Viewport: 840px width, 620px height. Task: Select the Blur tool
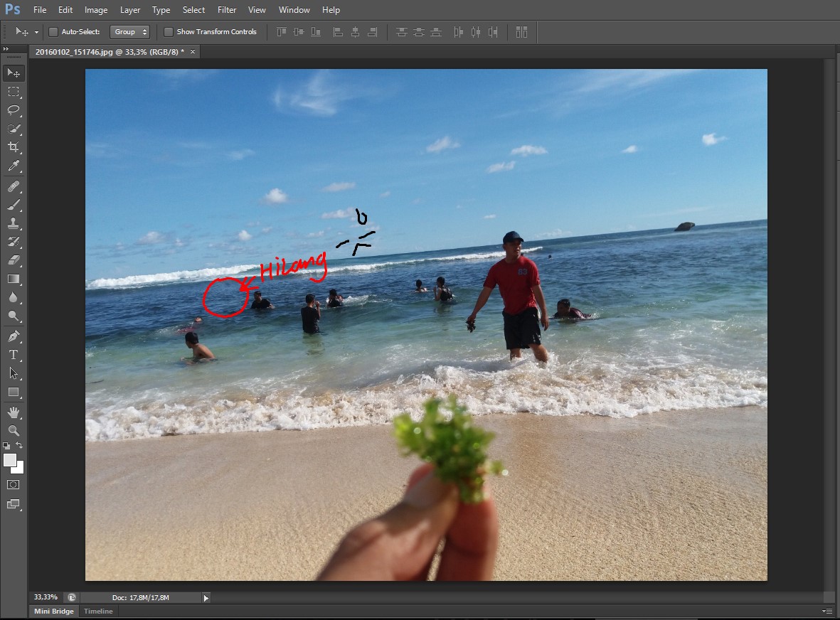click(14, 297)
